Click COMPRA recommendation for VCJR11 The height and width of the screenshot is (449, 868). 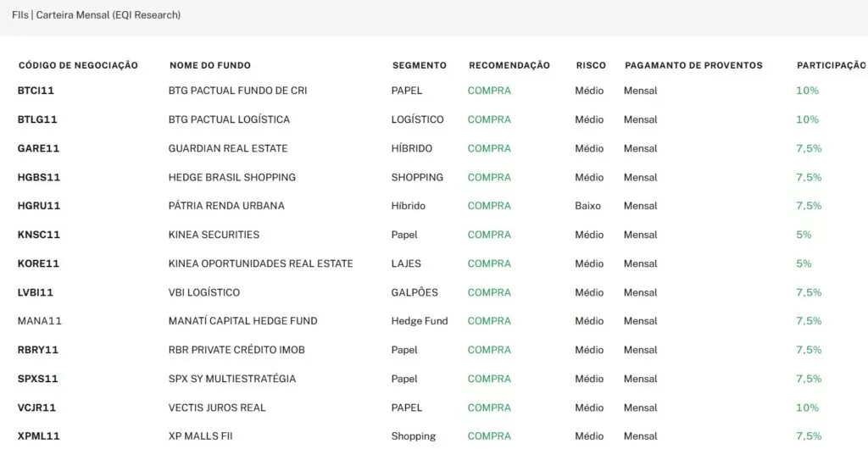pyautogui.click(x=489, y=407)
